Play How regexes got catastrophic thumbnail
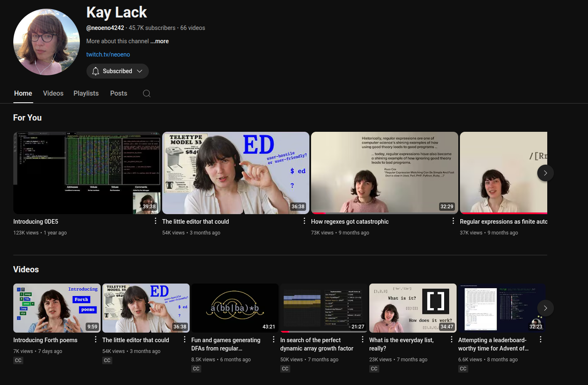This screenshot has width=588, height=385. click(385, 172)
